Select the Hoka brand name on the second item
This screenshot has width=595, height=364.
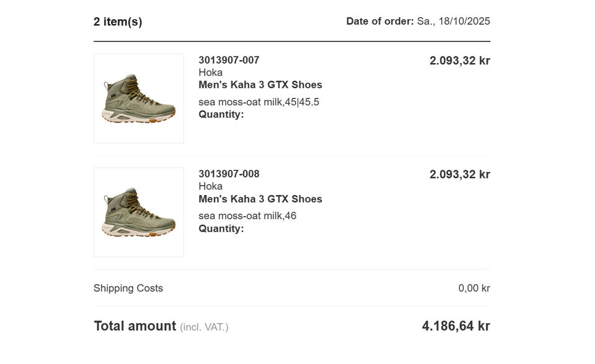[x=210, y=186]
